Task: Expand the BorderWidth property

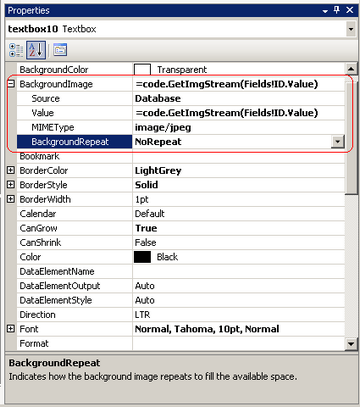Action: tap(11, 199)
